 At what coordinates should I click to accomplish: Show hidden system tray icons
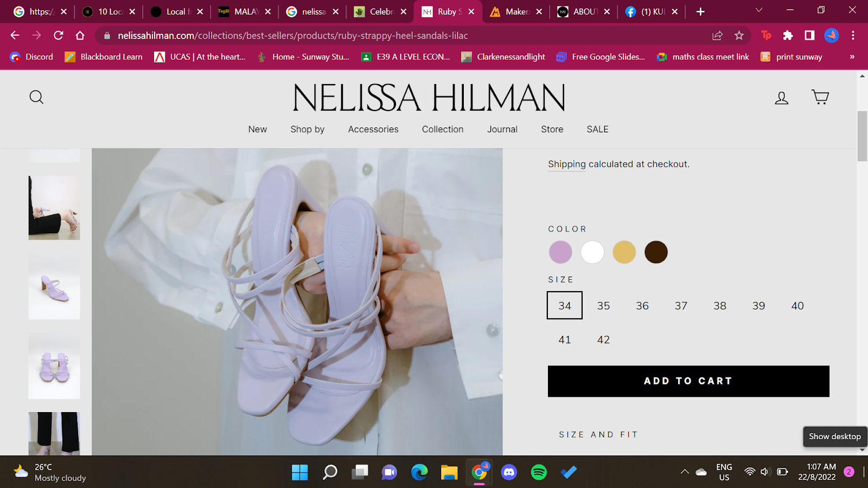685,472
